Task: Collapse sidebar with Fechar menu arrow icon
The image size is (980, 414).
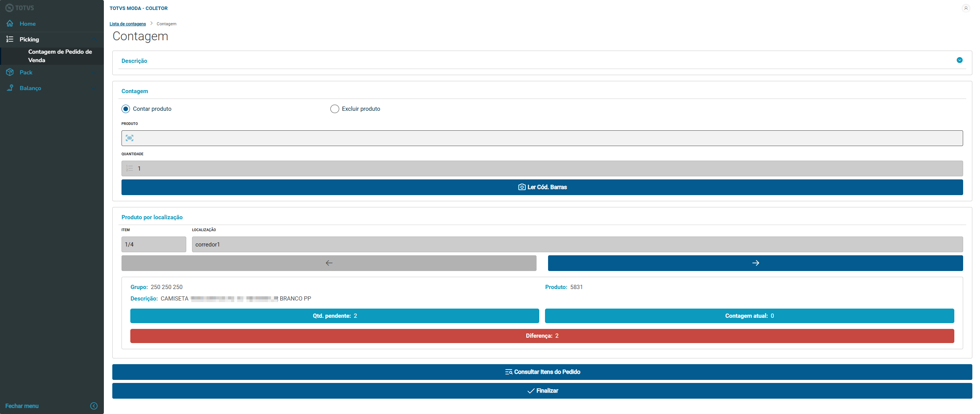Action: 94,406
